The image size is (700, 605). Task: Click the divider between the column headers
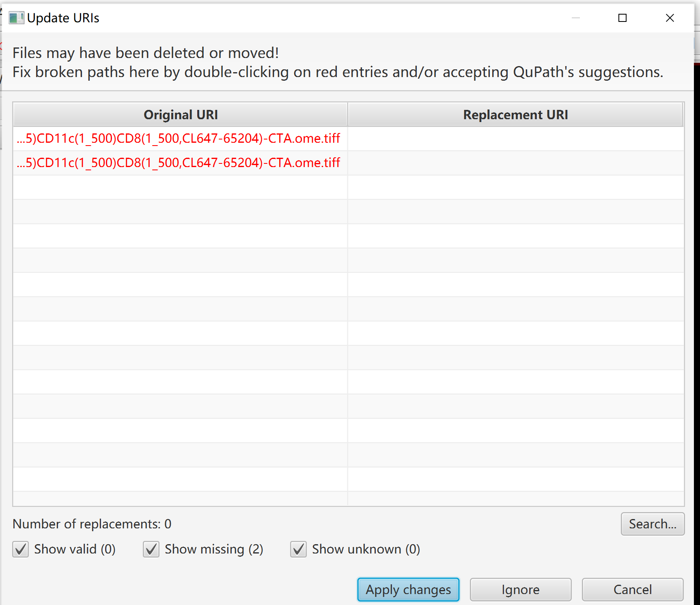tap(348, 115)
